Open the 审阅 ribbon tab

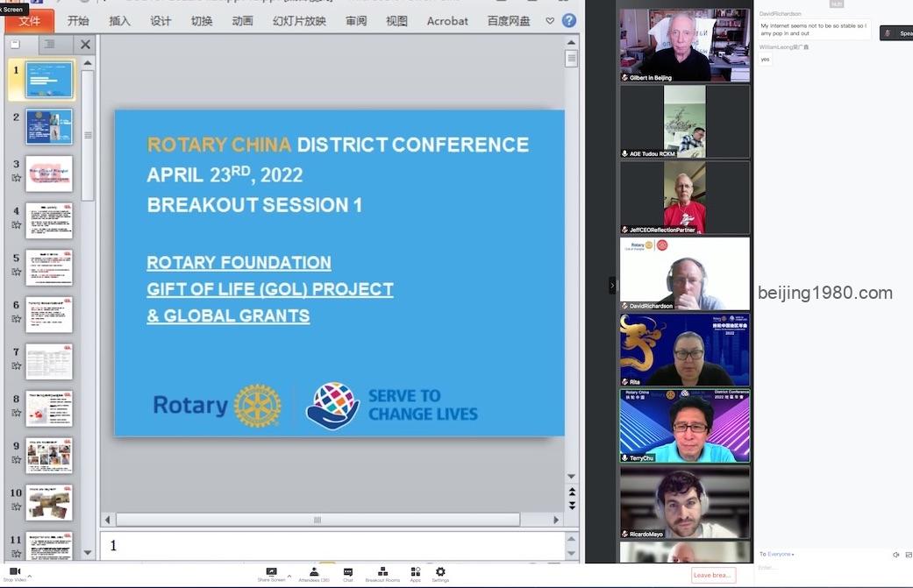(x=356, y=22)
